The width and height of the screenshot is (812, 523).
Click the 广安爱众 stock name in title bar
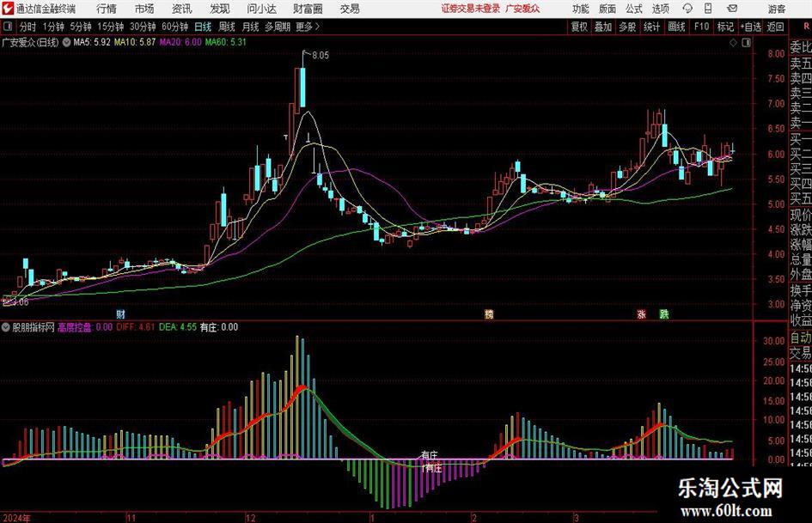point(522,9)
